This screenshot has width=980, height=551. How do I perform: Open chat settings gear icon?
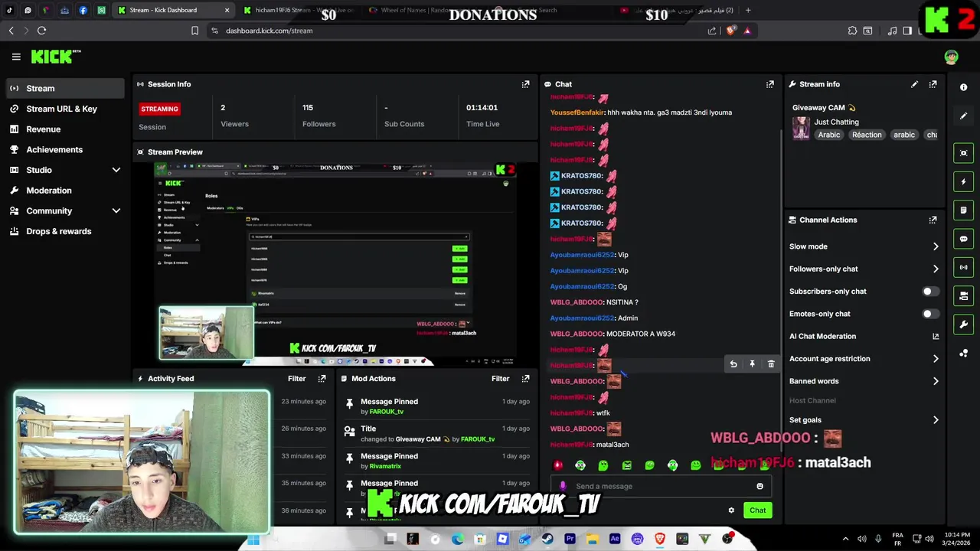point(731,510)
